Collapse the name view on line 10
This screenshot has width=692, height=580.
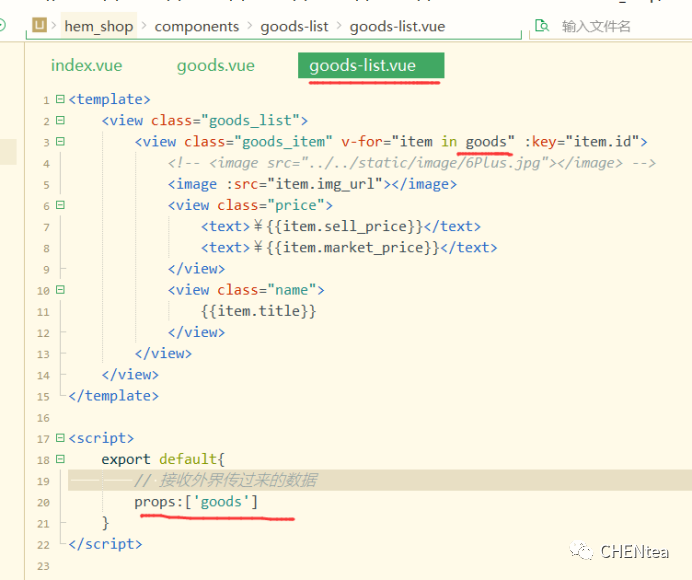pyautogui.click(x=60, y=290)
